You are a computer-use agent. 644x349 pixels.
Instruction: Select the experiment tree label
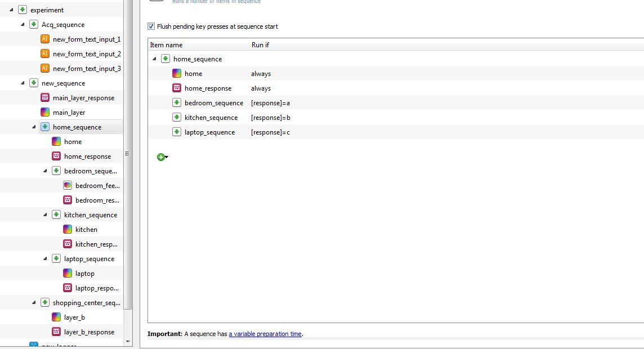click(x=47, y=10)
